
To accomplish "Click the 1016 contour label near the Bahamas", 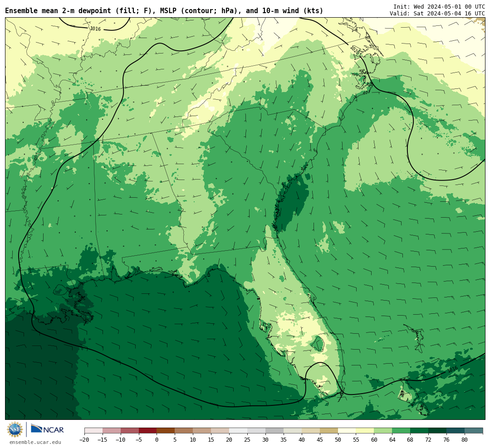I will click(x=452, y=369).
